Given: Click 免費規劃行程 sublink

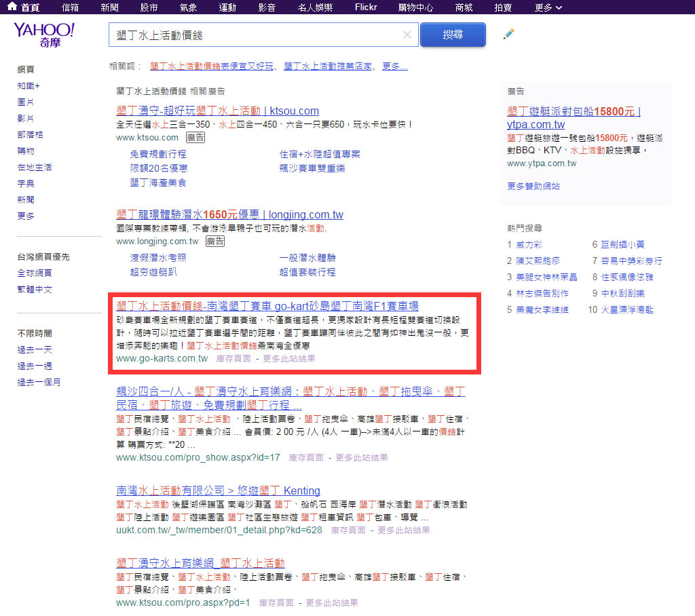Looking at the screenshot, I should (157, 154).
